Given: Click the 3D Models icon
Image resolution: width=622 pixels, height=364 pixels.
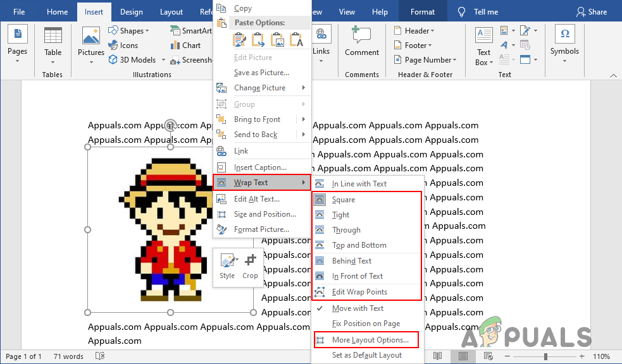Looking at the screenshot, I should (113, 60).
